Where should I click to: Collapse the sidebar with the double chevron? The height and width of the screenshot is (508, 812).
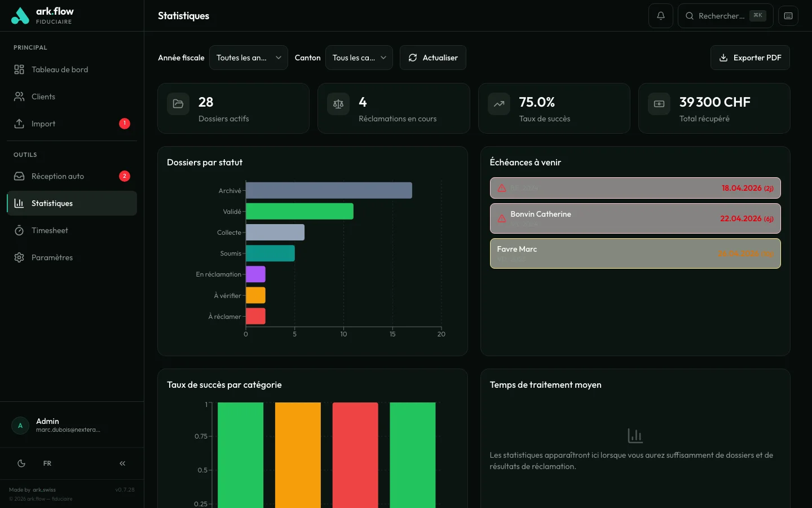click(122, 463)
